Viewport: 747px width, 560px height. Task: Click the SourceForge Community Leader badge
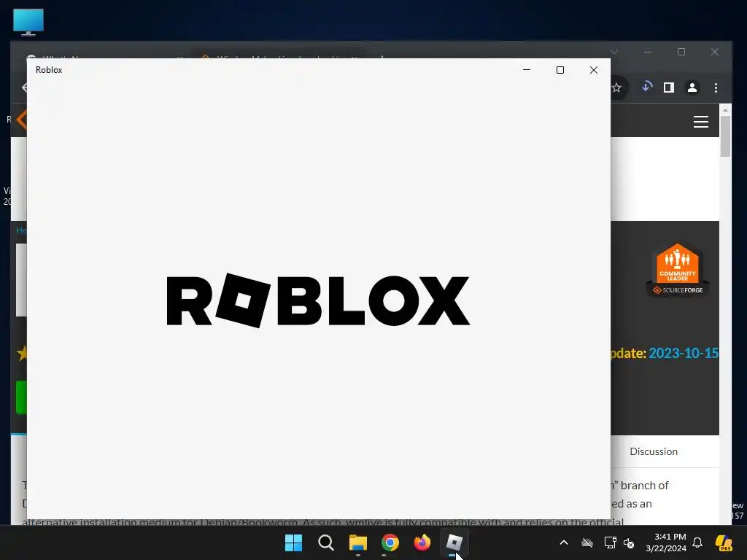(x=678, y=270)
